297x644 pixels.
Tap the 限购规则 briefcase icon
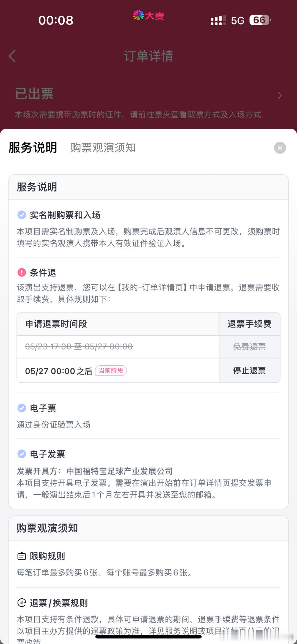(x=22, y=556)
